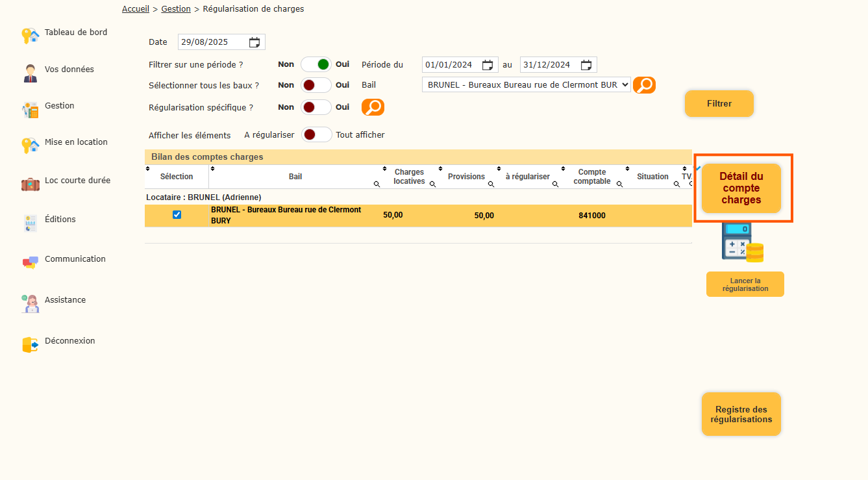This screenshot has height=480, width=868.
Task: Open calendar for period end date 31/12/2024
Action: click(x=586, y=65)
